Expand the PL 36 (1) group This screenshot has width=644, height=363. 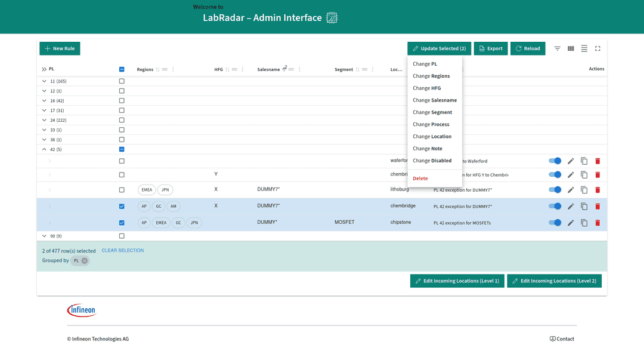(x=44, y=140)
